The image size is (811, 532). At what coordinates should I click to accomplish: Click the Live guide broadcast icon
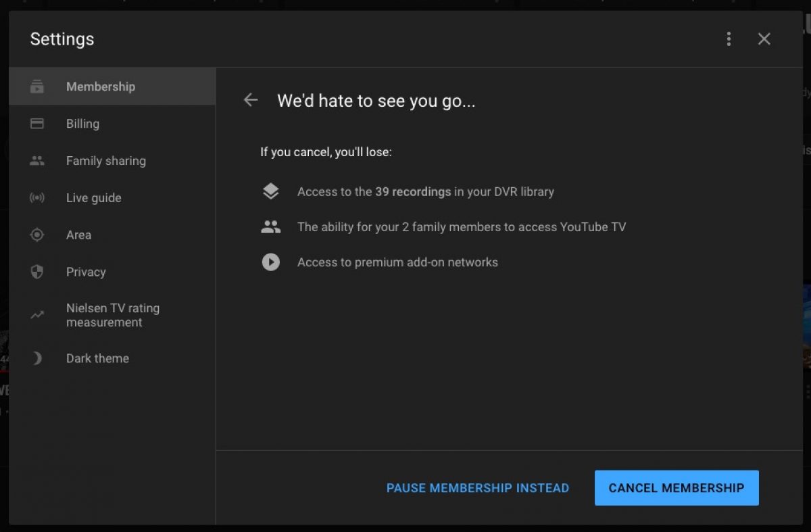37,198
